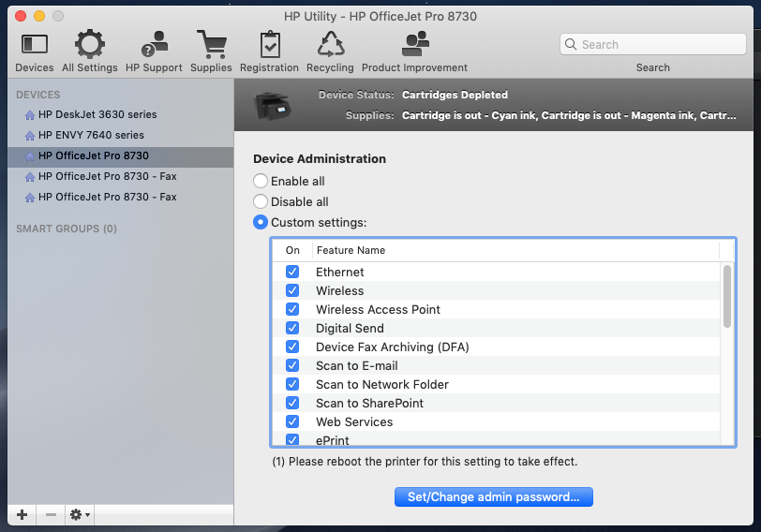Toggle Device Fax Archiving (DFA) checkbox

pos(292,347)
